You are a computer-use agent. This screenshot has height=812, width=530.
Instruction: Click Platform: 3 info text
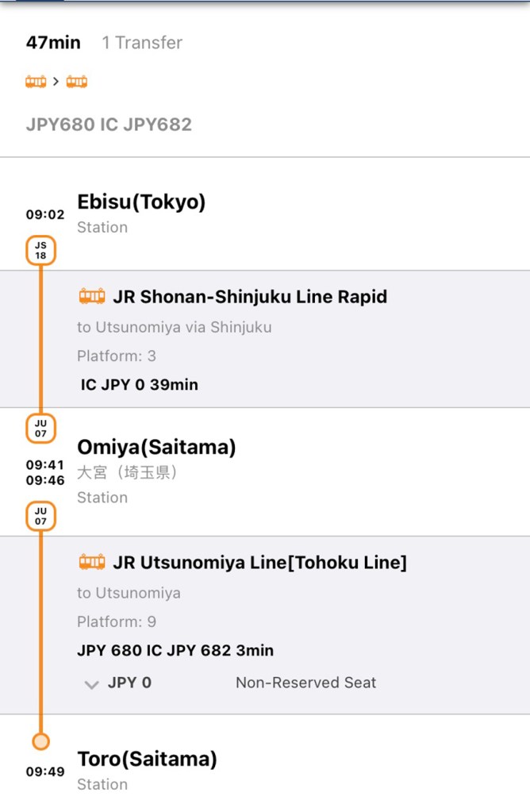click(117, 356)
